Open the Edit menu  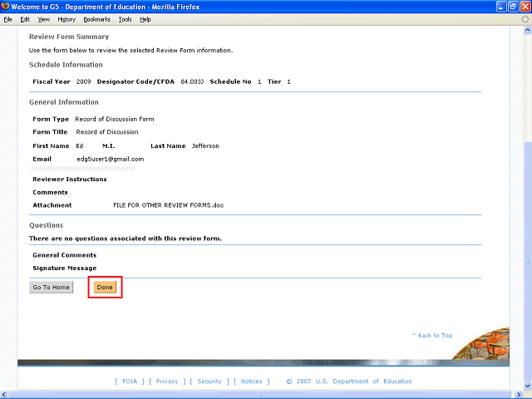(x=25, y=19)
